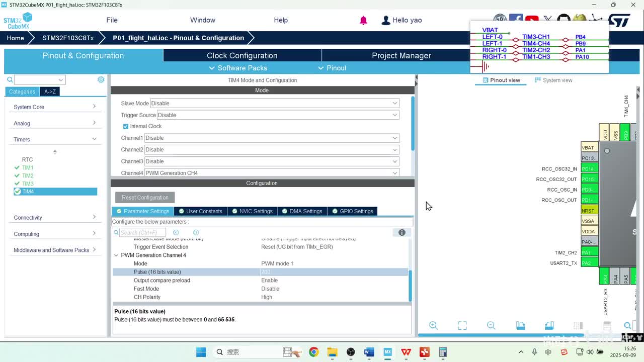Open the Pinout dropdown menu

[333, 68]
